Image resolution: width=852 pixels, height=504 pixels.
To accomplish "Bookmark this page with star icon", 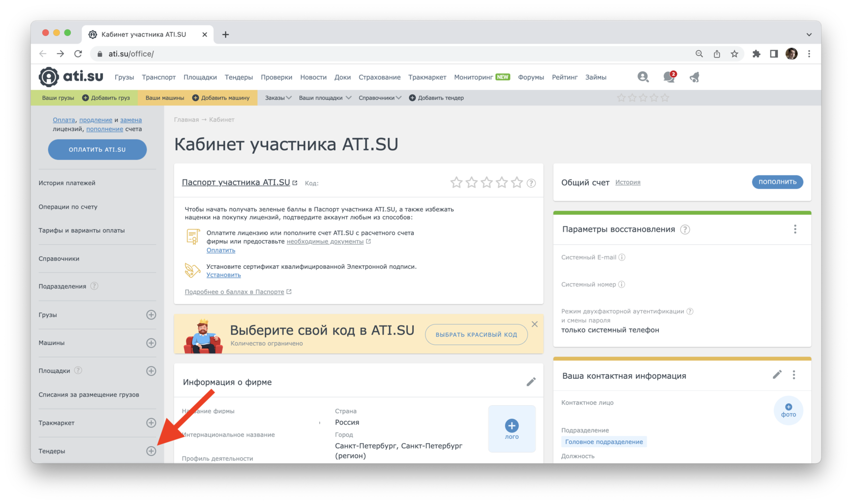I will click(x=734, y=54).
